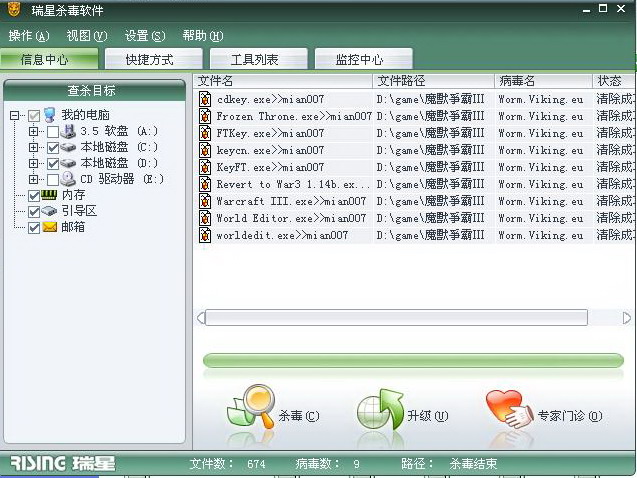Expand the 本地磁盘 (C:) node

pos(33,147)
